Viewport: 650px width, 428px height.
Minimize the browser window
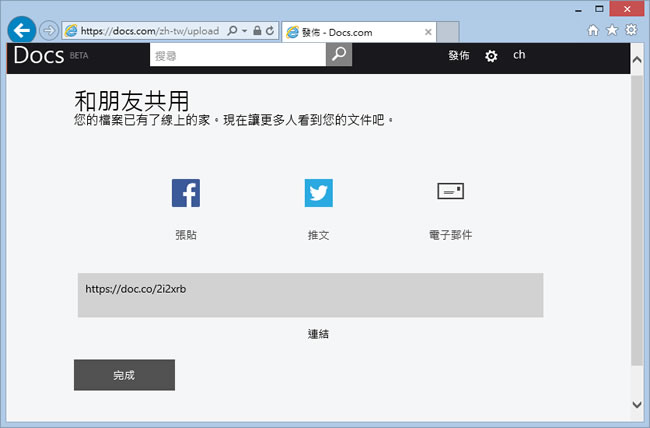[579, 10]
